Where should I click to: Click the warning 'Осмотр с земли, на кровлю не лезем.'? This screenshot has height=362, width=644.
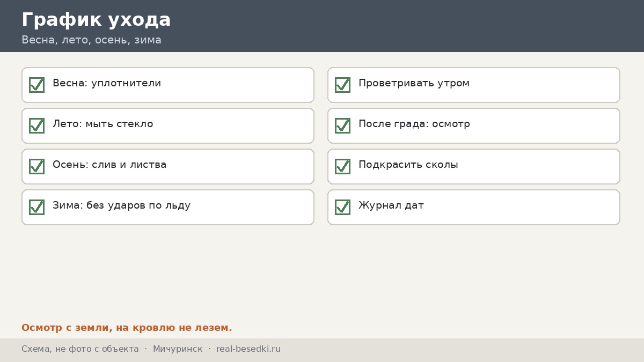127,328
